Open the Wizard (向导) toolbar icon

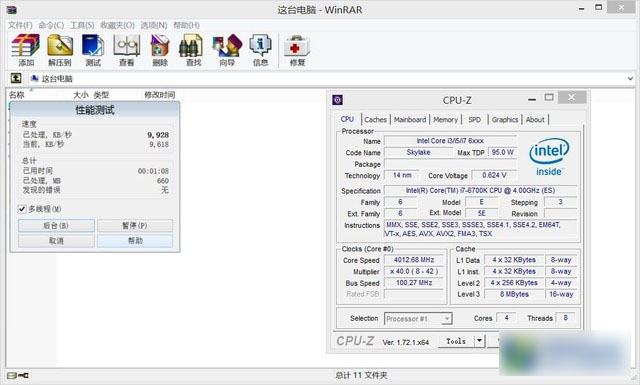227,50
